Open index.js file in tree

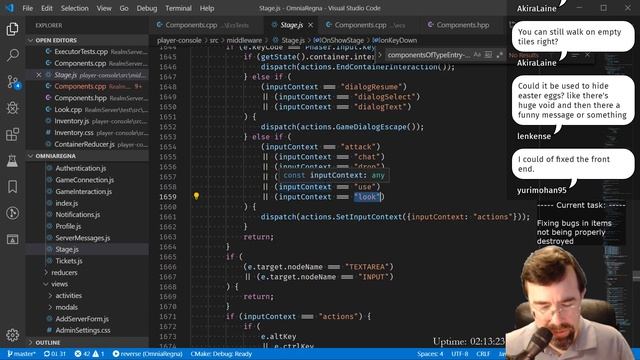pyautogui.click(x=67, y=203)
